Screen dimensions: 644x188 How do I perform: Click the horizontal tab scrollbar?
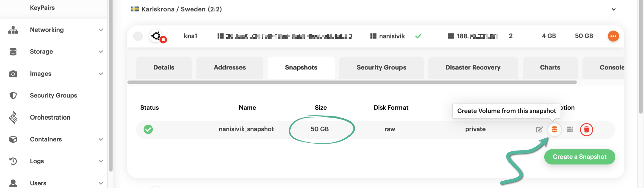coord(352,82)
